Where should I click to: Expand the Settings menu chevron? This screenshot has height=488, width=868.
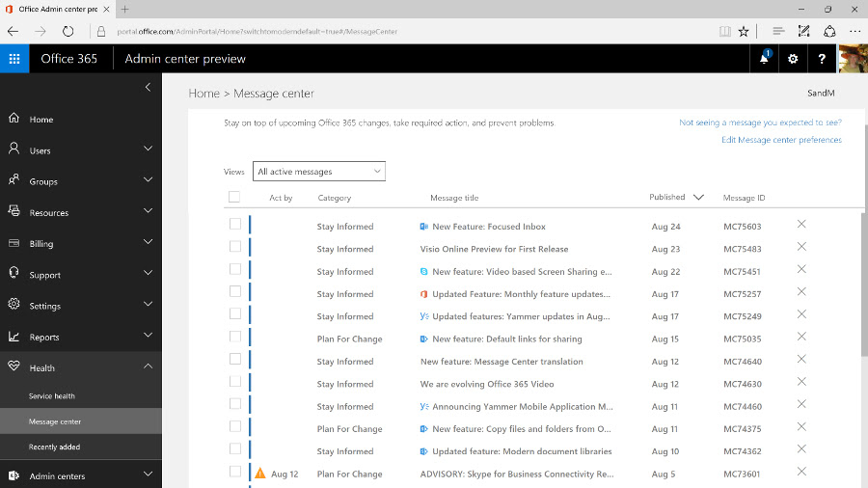click(148, 304)
